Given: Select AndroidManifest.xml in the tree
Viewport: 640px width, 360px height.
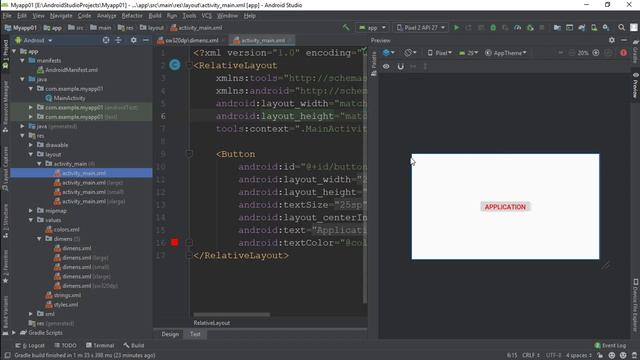Looking at the screenshot, I should [x=67, y=70].
